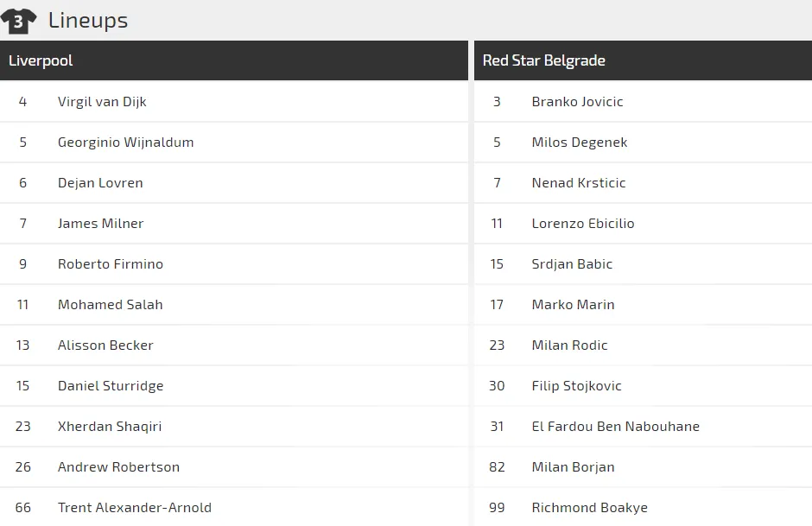Open Virgil van Dijk's player entry
The width and height of the screenshot is (812, 526).
(102, 102)
